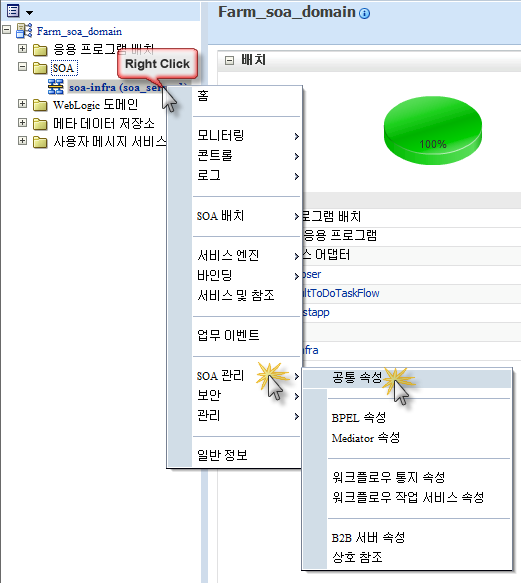Collapse the SOA folder node

[22, 67]
